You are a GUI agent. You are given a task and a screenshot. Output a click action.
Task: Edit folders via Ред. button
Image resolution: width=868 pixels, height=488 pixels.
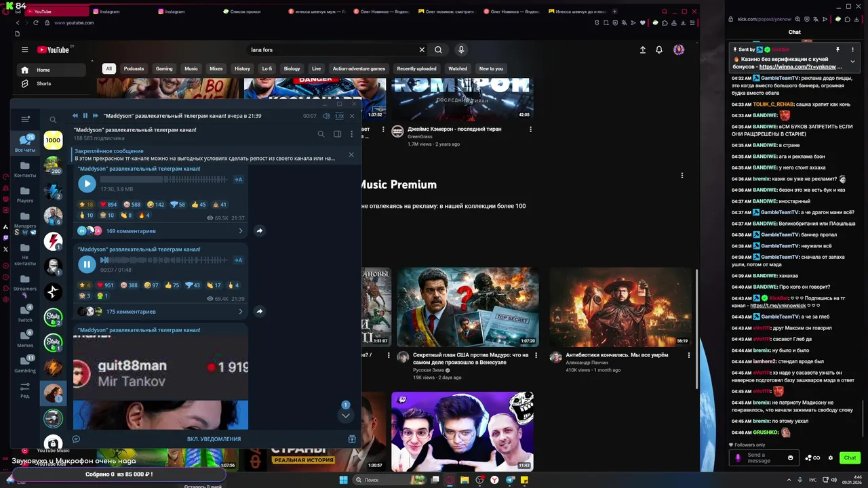point(25,390)
